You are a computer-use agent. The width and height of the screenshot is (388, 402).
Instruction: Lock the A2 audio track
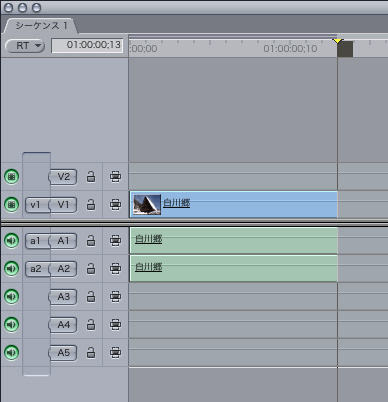[x=91, y=268]
